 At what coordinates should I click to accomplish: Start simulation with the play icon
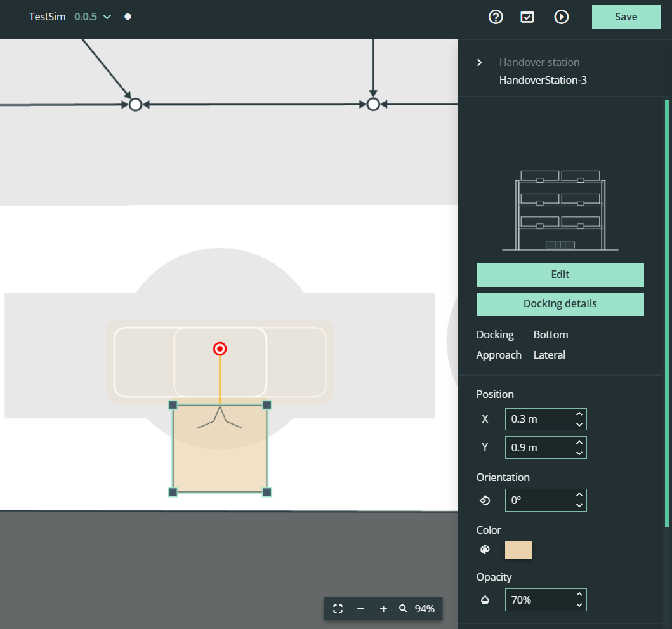click(562, 17)
